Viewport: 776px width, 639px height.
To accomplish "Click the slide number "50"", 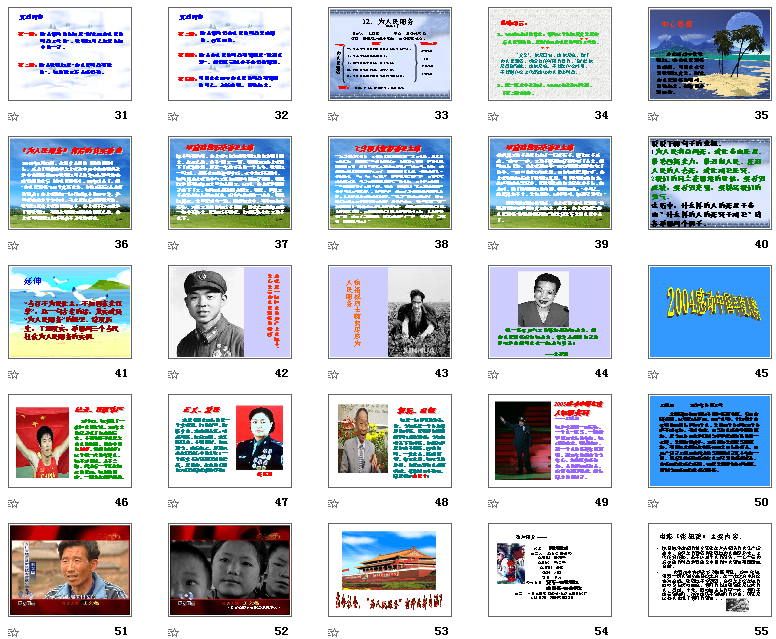I will (761, 502).
